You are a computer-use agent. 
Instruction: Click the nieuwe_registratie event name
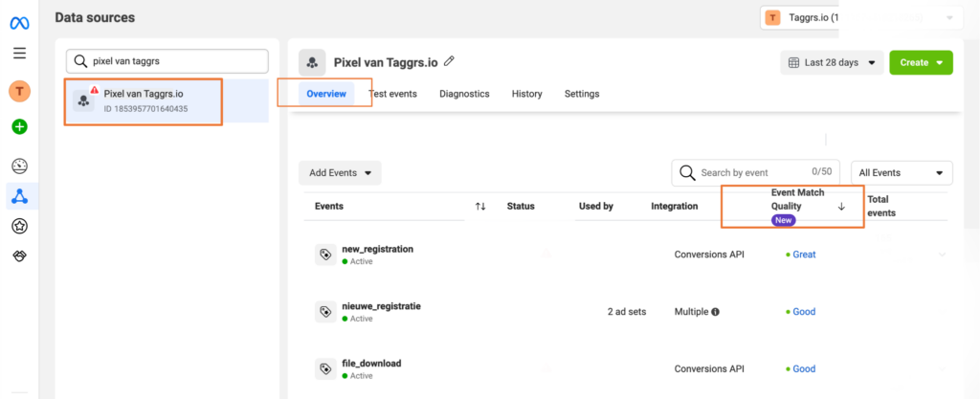point(381,306)
